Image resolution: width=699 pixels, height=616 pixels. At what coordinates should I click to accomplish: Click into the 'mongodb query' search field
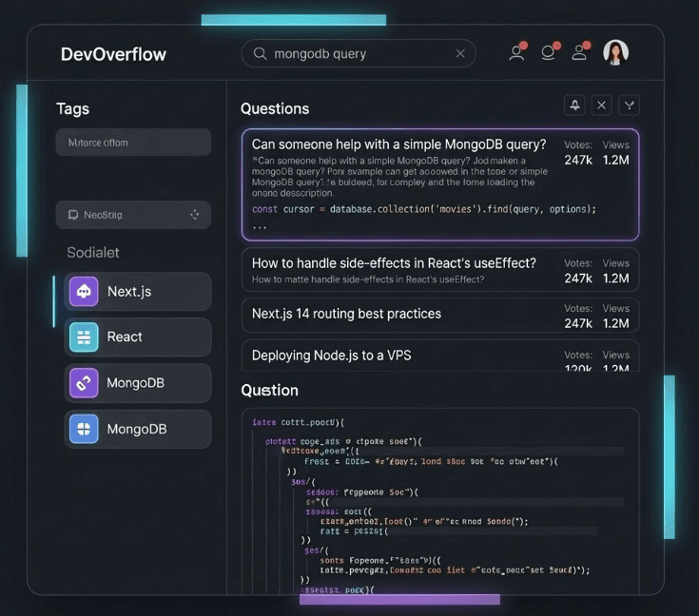click(x=361, y=54)
